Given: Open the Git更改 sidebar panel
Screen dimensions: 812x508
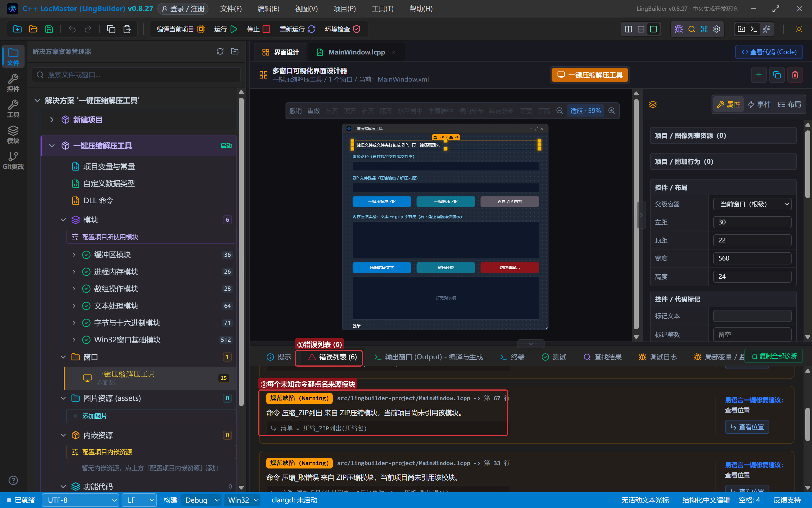Looking at the screenshot, I should tap(13, 160).
